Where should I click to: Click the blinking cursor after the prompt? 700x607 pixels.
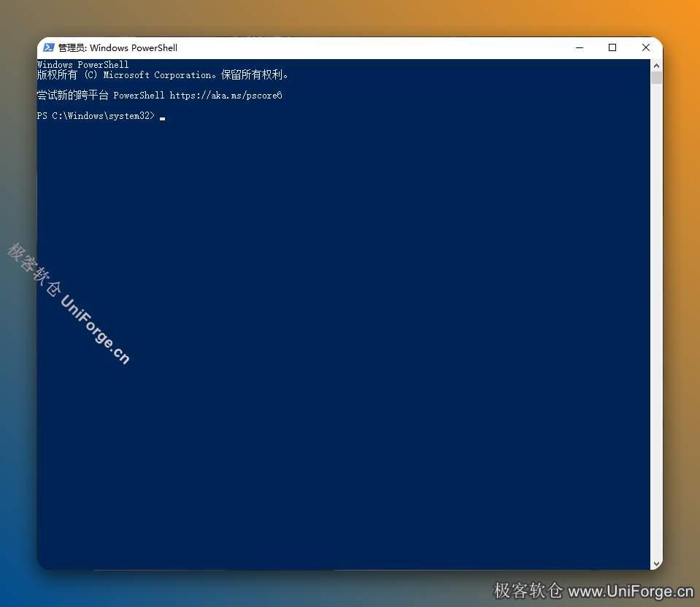pos(163,119)
